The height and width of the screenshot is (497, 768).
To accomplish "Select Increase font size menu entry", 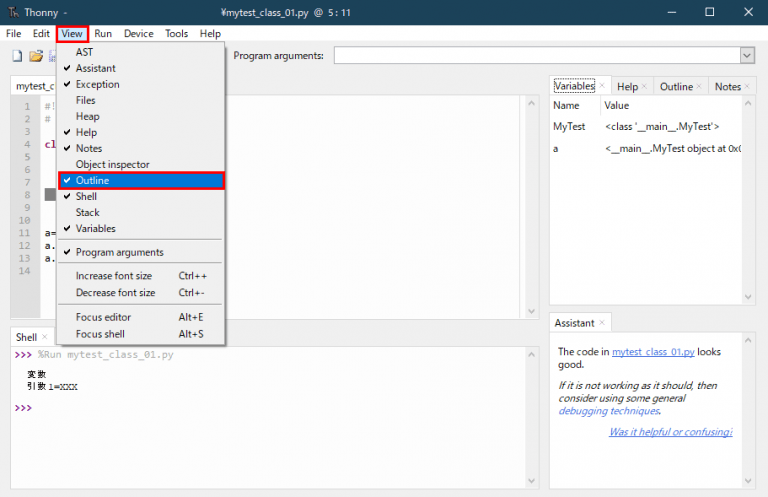I will pos(114,276).
